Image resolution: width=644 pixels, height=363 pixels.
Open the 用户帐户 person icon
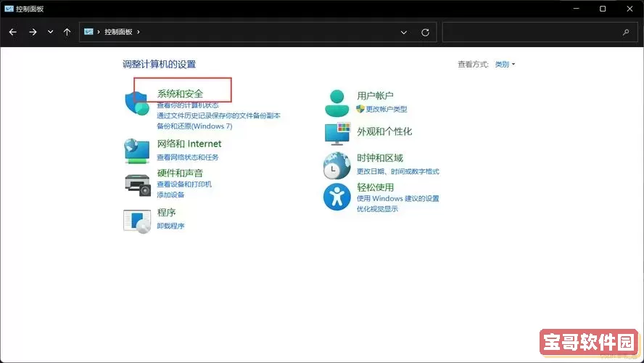337,103
